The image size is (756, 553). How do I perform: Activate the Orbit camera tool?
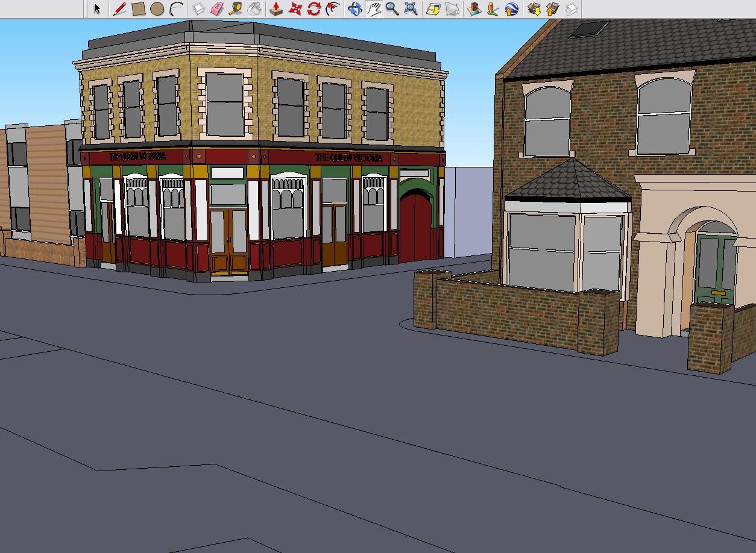(354, 9)
